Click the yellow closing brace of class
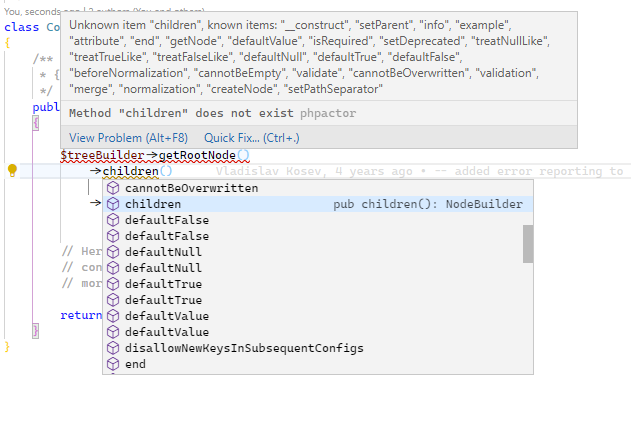Image resolution: width=631 pixels, height=428 pixels. tap(6, 347)
